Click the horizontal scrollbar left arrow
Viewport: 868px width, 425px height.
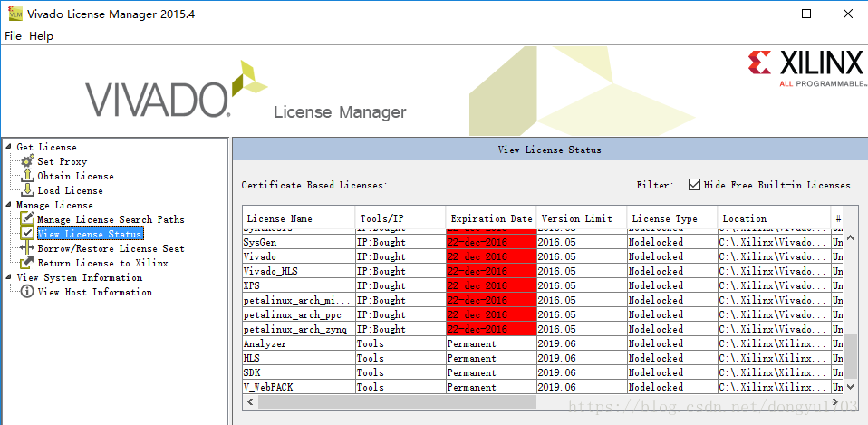pos(250,401)
